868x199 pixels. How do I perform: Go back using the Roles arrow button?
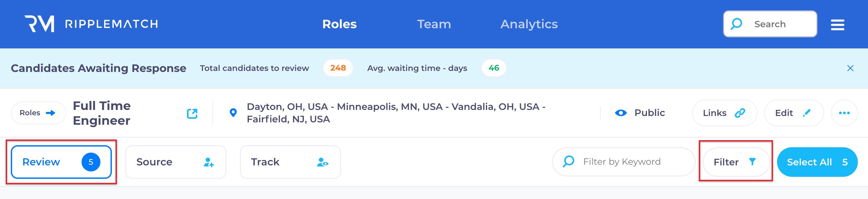click(38, 113)
